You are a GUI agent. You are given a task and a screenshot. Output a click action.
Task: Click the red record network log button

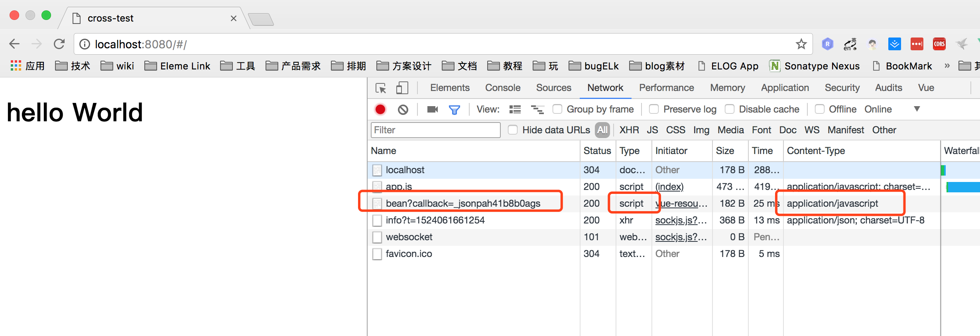click(x=380, y=109)
